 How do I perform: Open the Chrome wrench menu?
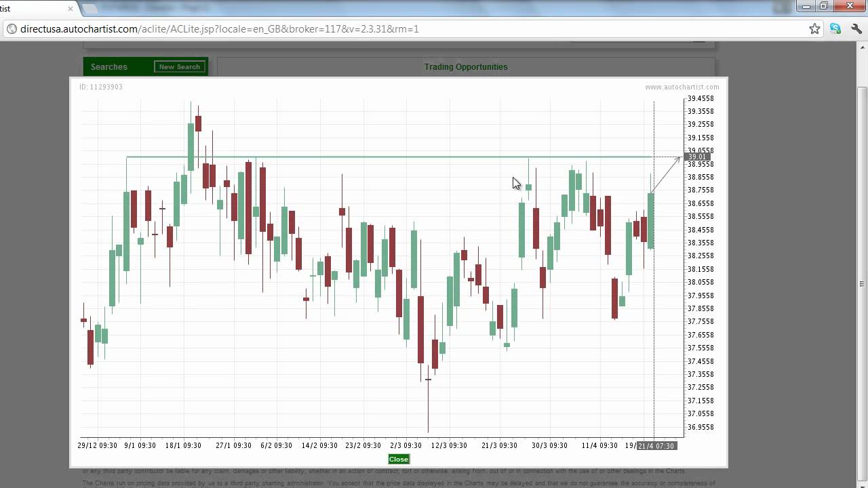tap(856, 28)
